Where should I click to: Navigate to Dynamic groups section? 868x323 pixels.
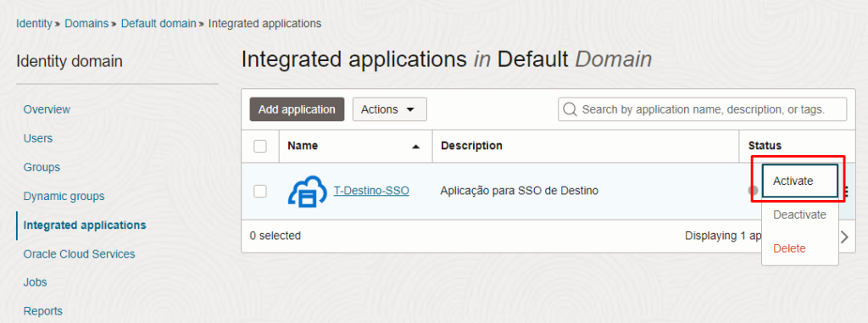pos(64,196)
